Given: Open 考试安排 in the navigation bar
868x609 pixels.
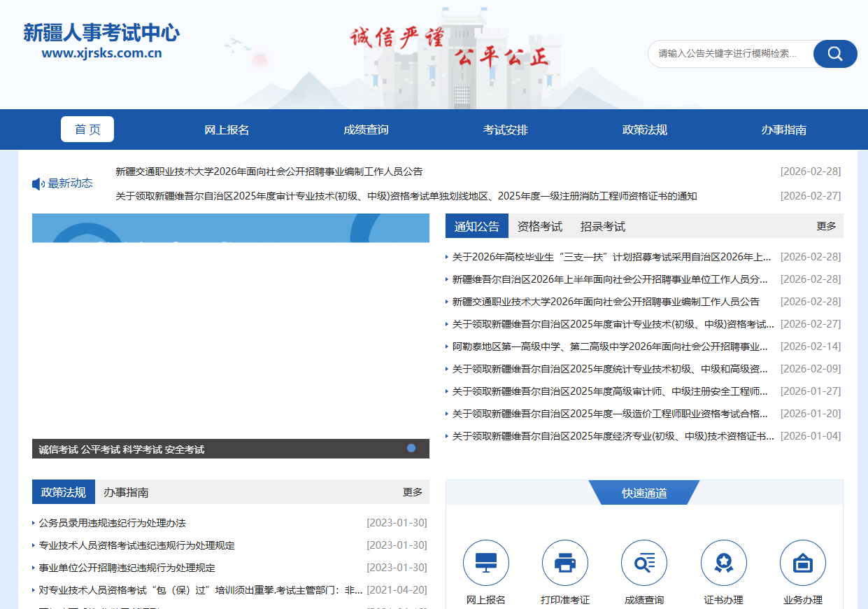Looking at the screenshot, I should 505,129.
